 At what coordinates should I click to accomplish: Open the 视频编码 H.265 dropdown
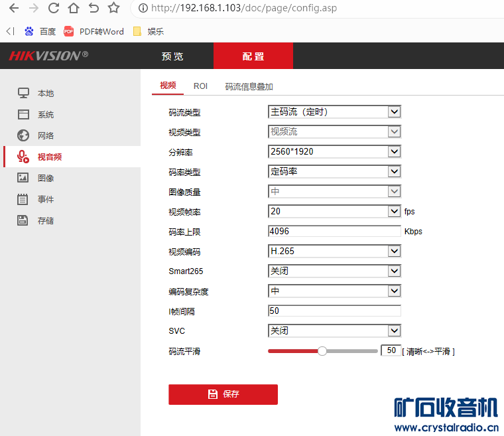click(334, 252)
